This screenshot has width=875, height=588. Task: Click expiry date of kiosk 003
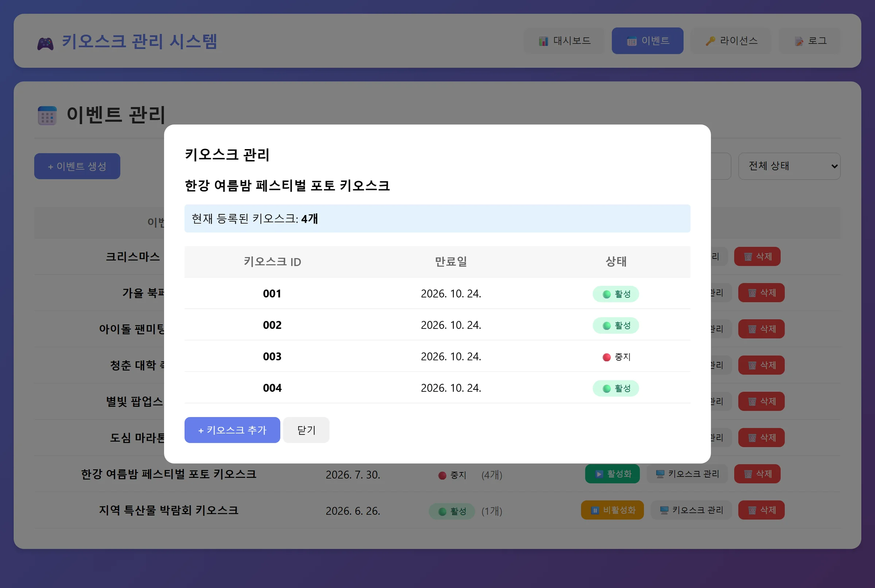[x=451, y=357]
